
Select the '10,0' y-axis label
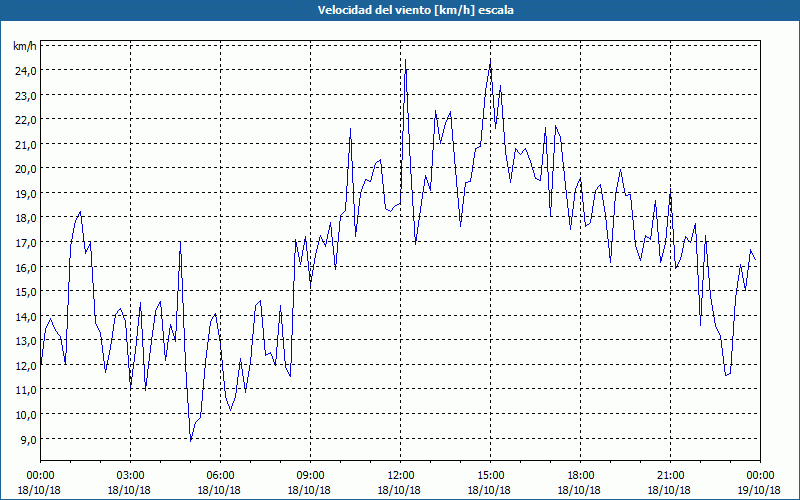point(26,415)
